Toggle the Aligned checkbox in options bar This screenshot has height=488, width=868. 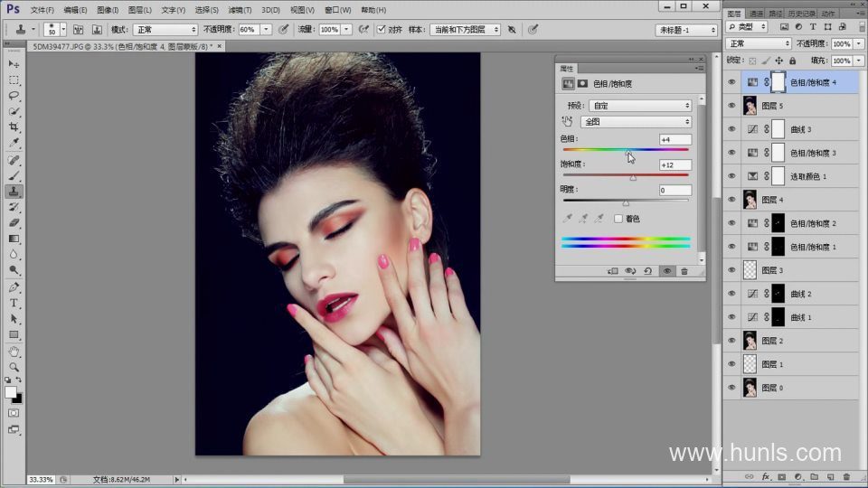382,29
